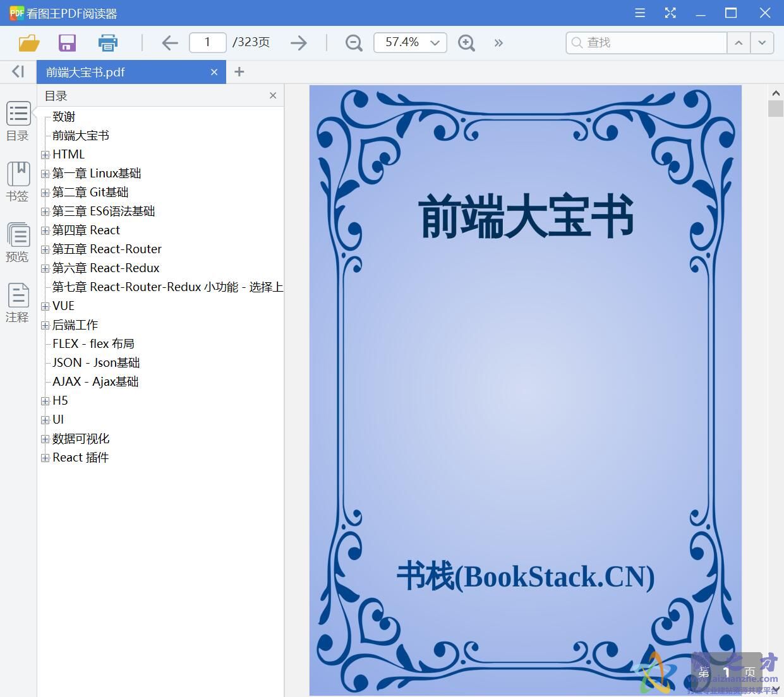
Task: Save the current document
Action: [x=67, y=42]
